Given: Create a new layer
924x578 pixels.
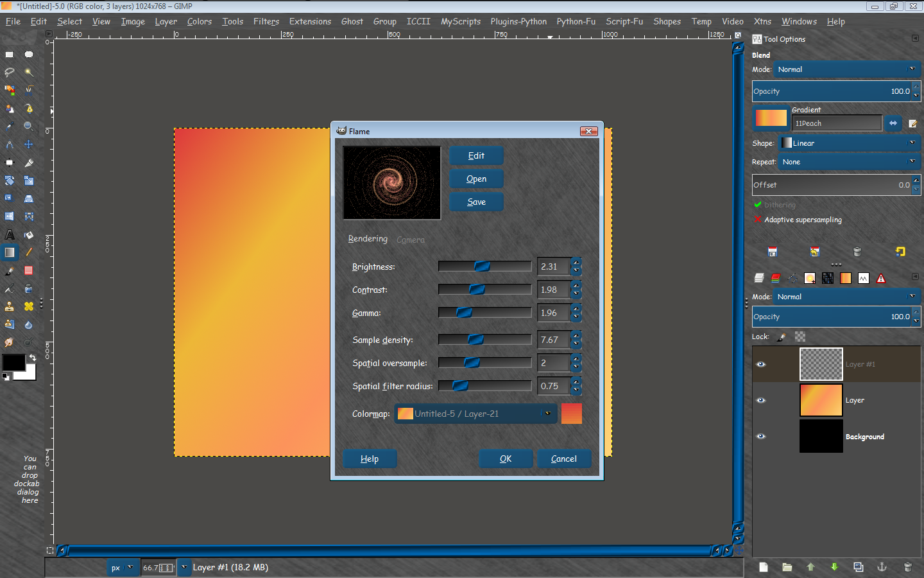Looking at the screenshot, I should point(763,567).
